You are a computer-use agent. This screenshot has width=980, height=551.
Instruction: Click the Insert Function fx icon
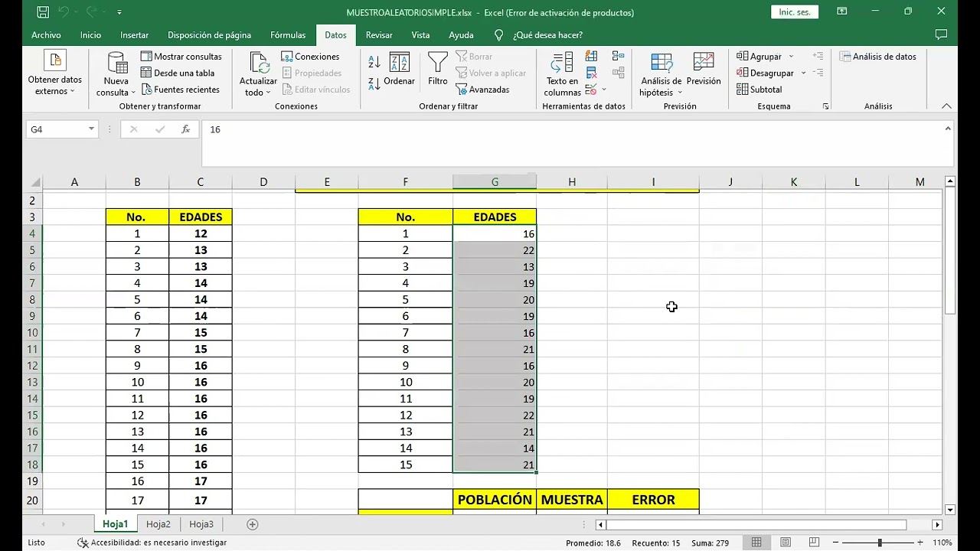(x=185, y=129)
